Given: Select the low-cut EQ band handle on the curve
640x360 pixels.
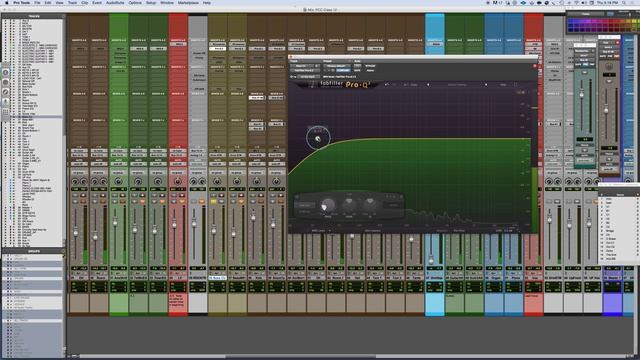Looking at the screenshot, I should coord(318,139).
